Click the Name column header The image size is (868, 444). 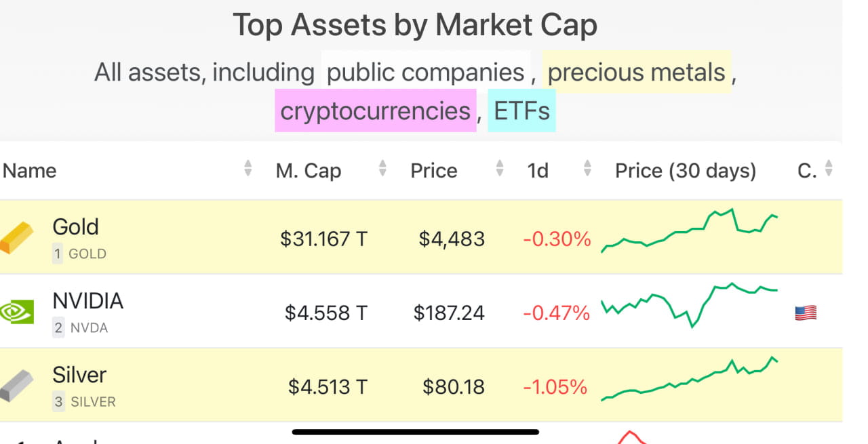[29, 170]
